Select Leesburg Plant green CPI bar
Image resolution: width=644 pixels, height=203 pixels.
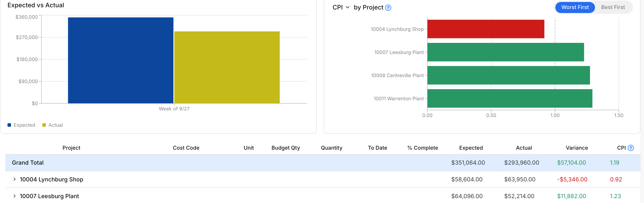[505, 52]
